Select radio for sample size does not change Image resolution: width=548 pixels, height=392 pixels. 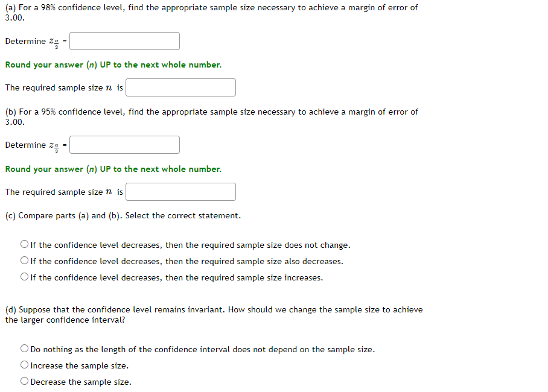(x=24, y=244)
